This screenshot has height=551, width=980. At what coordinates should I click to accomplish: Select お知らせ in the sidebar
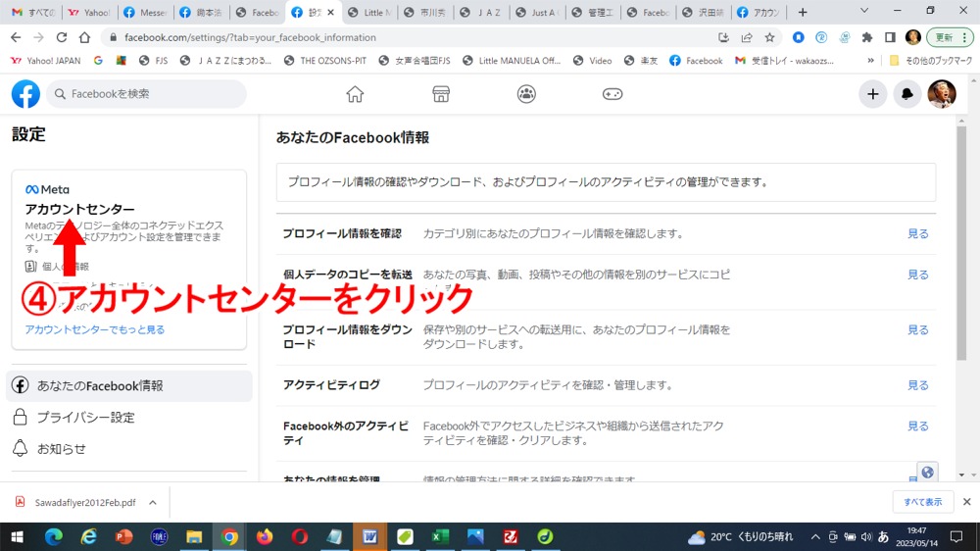click(x=129, y=448)
